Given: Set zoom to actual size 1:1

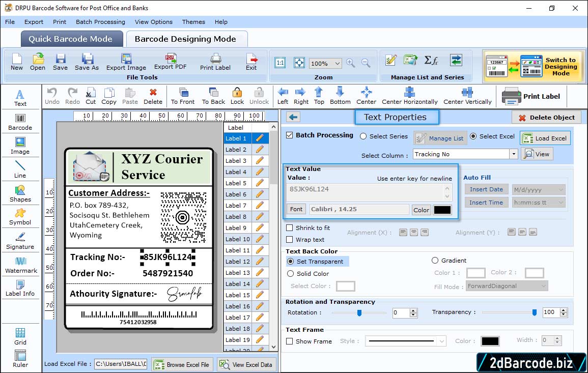Looking at the screenshot, I should coord(280,63).
